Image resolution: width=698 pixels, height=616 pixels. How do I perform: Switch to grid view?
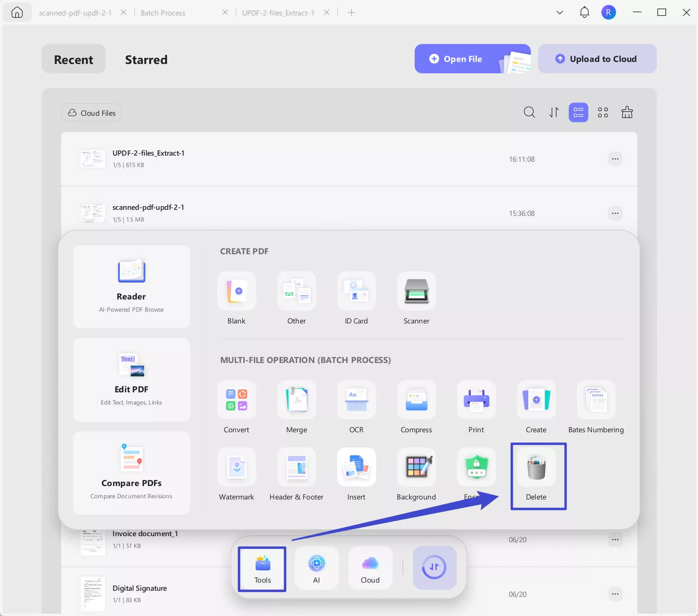[x=603, y=112]
